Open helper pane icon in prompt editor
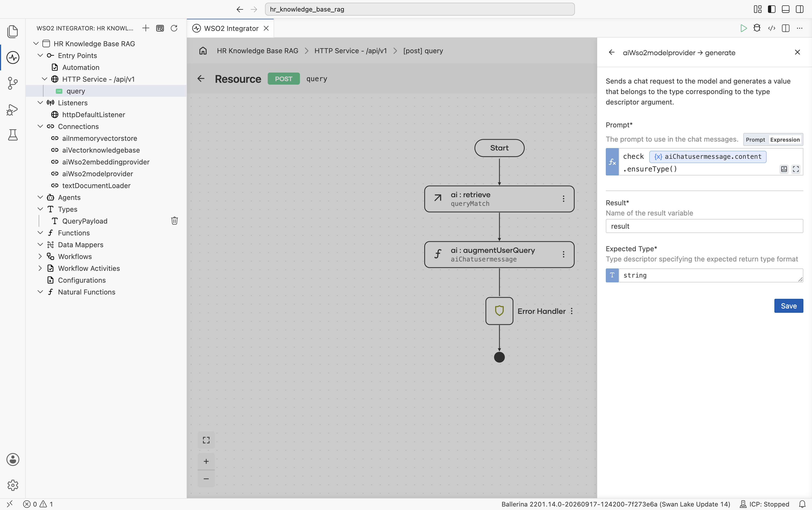Viewport: 812px width, 510px height. pos(784,169)
